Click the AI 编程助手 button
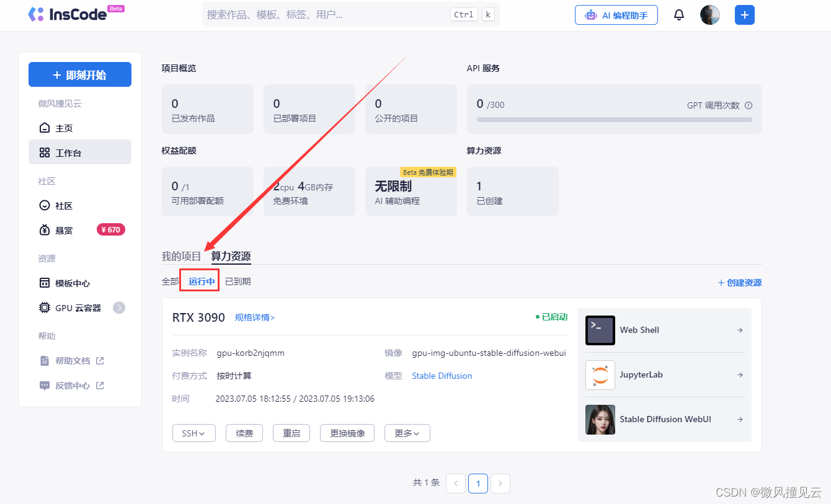Screen dimensions: 831x504 (x=616, y=15)
